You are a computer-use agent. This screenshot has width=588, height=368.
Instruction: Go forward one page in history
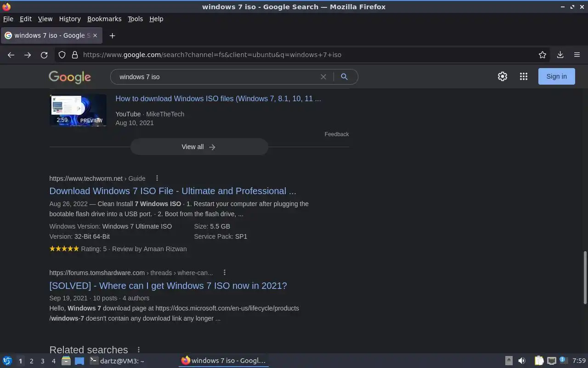click(x=28, y=55)
